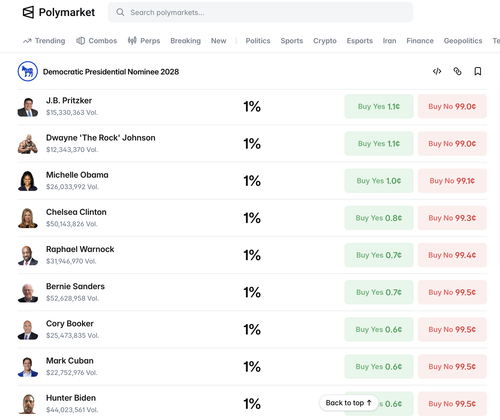Click the search magnifier icon

(x=120, y=12)
